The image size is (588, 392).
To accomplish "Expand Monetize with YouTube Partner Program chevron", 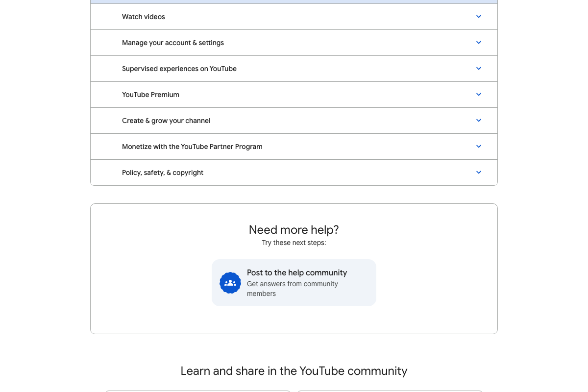I will (479, 147).
